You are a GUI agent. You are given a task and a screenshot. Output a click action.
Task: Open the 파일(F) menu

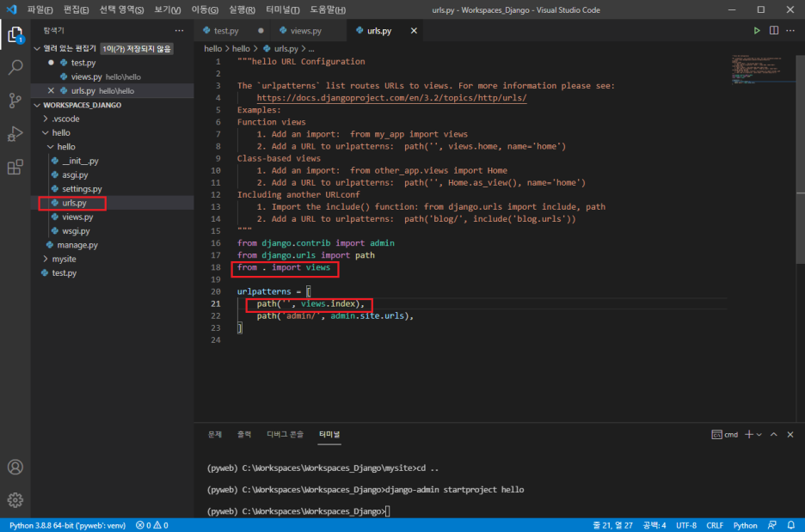[40, 9]
